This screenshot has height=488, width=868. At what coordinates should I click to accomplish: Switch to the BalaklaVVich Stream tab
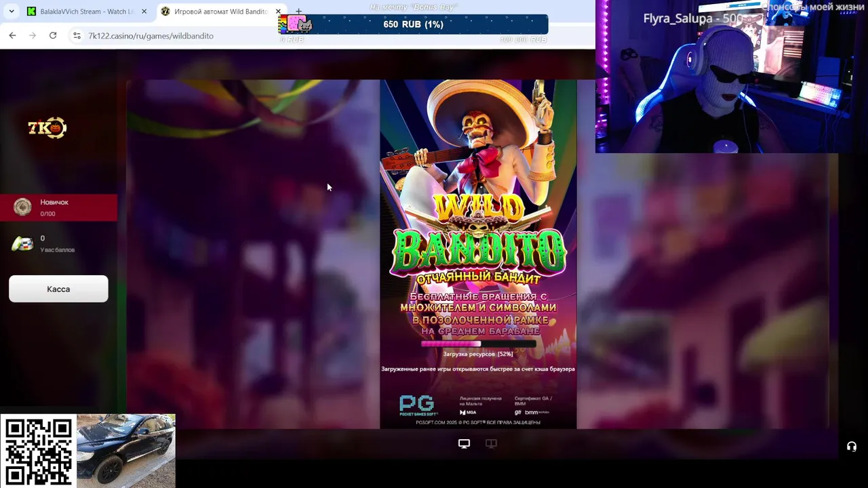click(88, 12)
